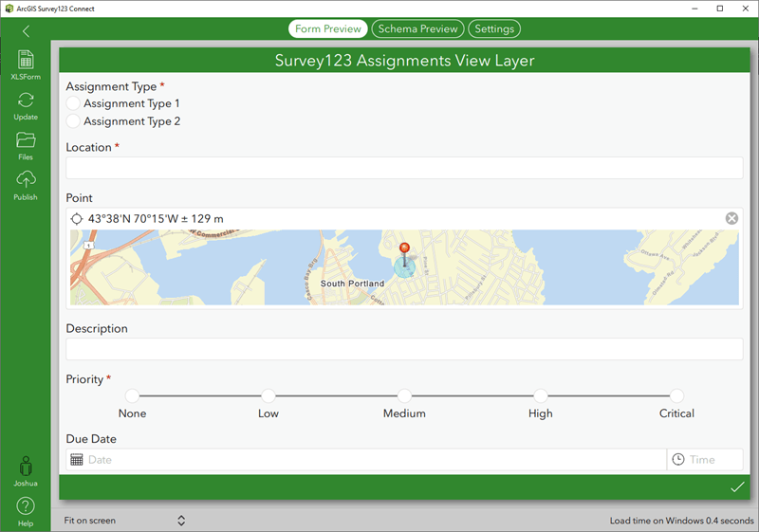This screenshot has height=532, width=759.
Task: Switch to the Form Preview tab
Action: (328, 28)
